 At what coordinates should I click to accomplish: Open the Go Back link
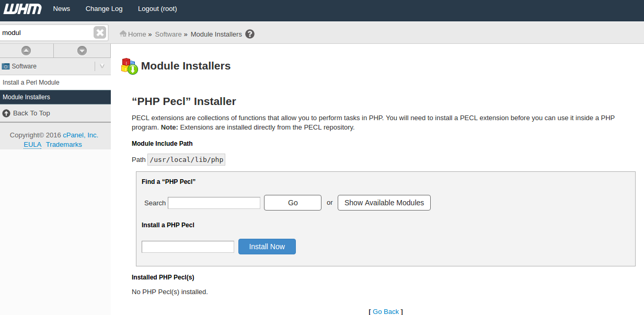[x=385, y=311]
